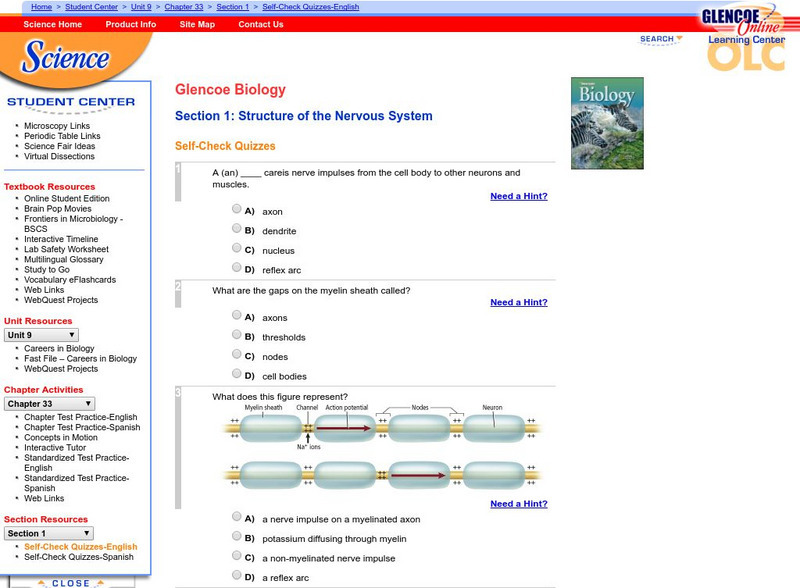Open Virtual Dissections
Viewport: 800px width, 588px height.
59,156
